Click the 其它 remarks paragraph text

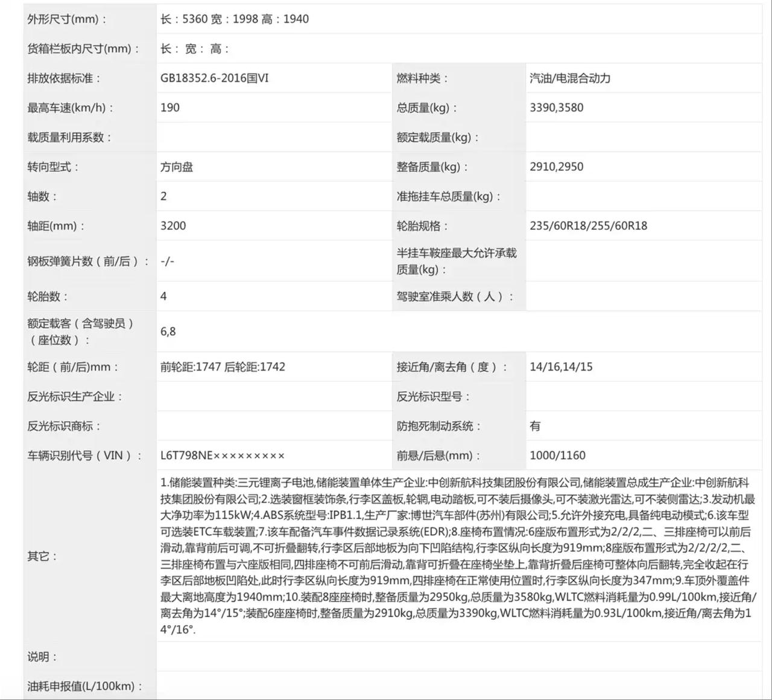pos(458,556)
